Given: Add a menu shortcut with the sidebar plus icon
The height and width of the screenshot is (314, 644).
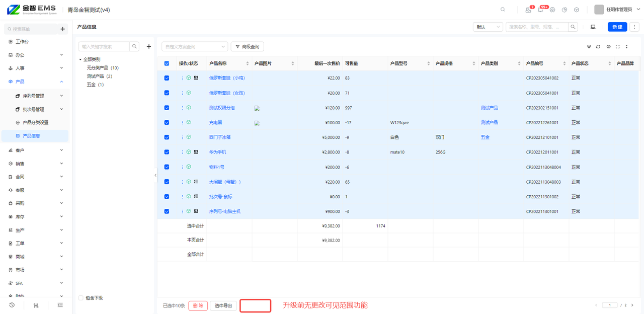Looking at the screenshot, I should 63,29.
